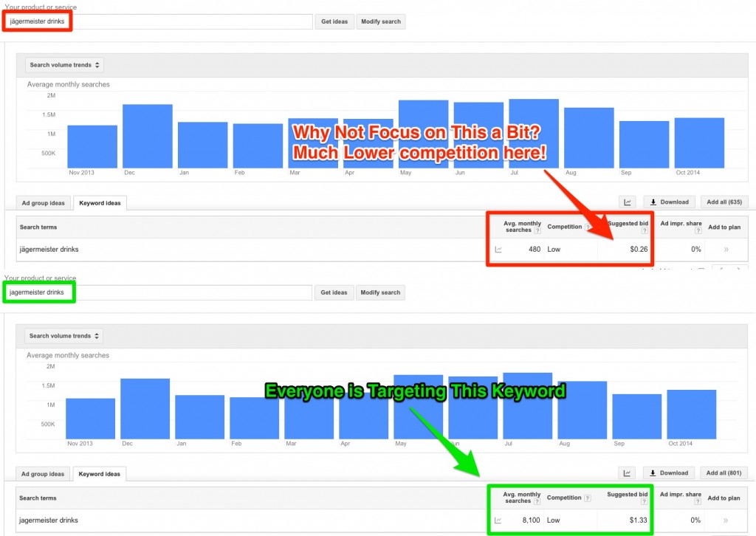Click the July bar in the lower chart
The image size is (756, 536).
pos(527,406)
